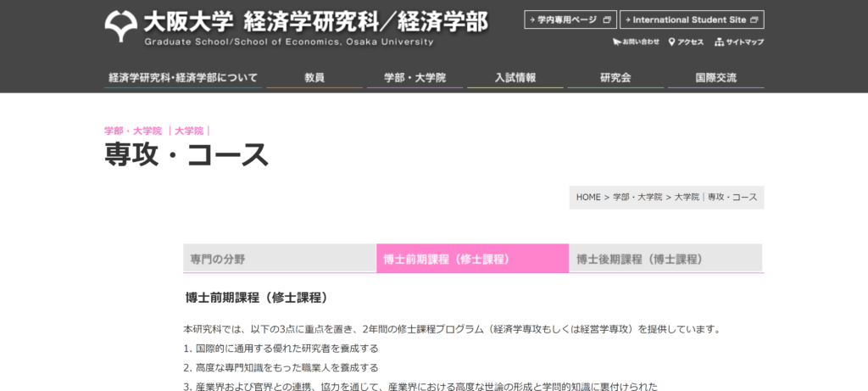This screenshot has height=391, width=868.
Task: Click the sitemap icon beside サイトマップ
Action: pyautogui.click(x=719, y=42)
